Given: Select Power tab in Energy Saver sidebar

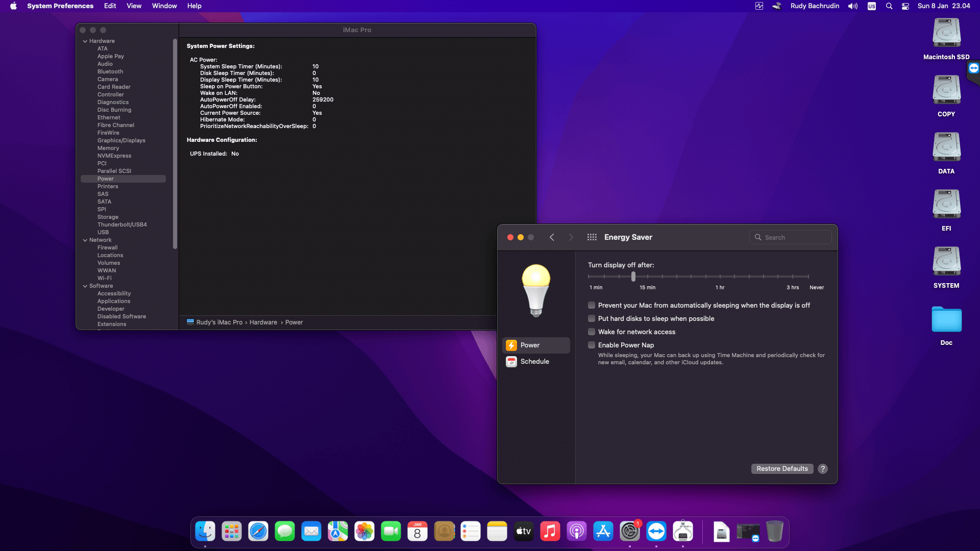Looking at the screenshot, I should pyautogui.click(x=536, y=345).
